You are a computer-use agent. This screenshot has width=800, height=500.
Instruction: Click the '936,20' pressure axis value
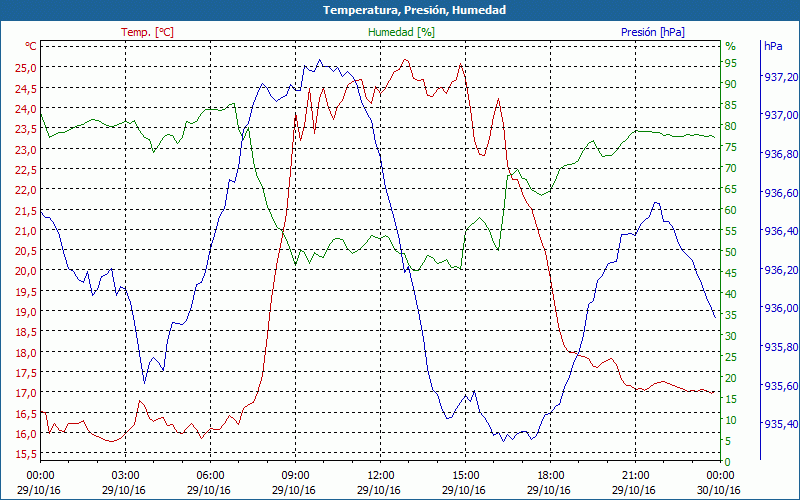tap(781, 270)
